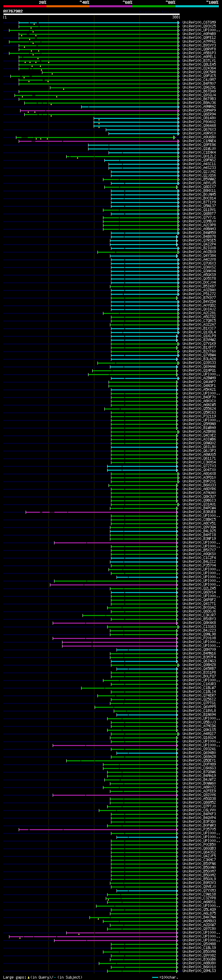Click the magenta alignment bar of Q9M4P9
The image size is (222, 980).
click(100, 111)
